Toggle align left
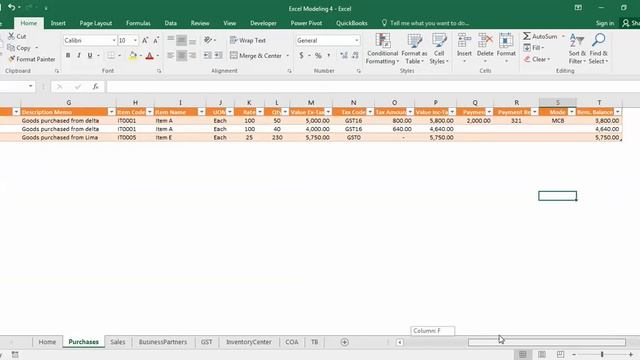 [x=171, y=55]
